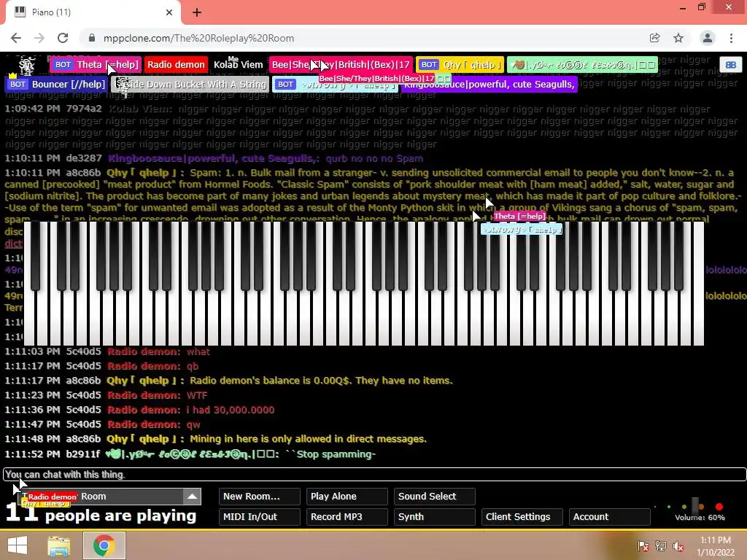Open Account button
The image size is (747, 560).
[x=609, y=517]
